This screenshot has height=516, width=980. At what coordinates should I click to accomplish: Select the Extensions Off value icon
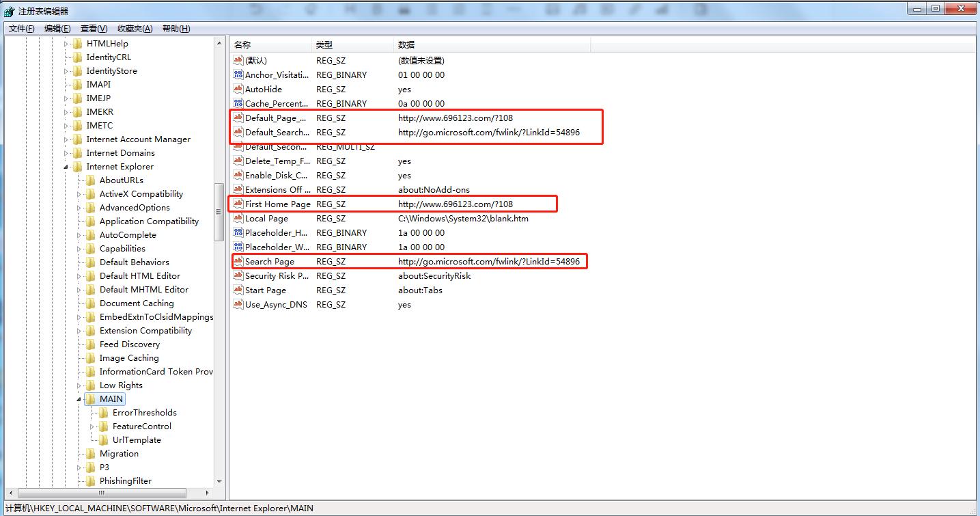(238, 189)
